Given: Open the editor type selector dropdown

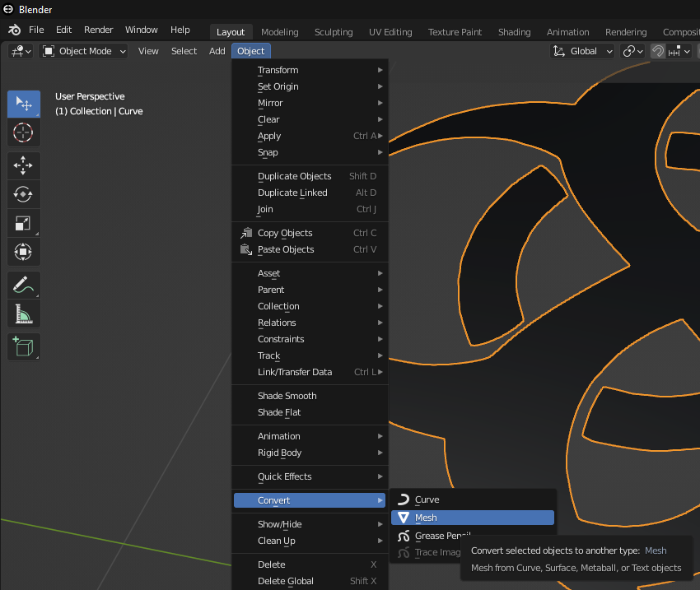Looking at the screenshot, I should [21, 51].
